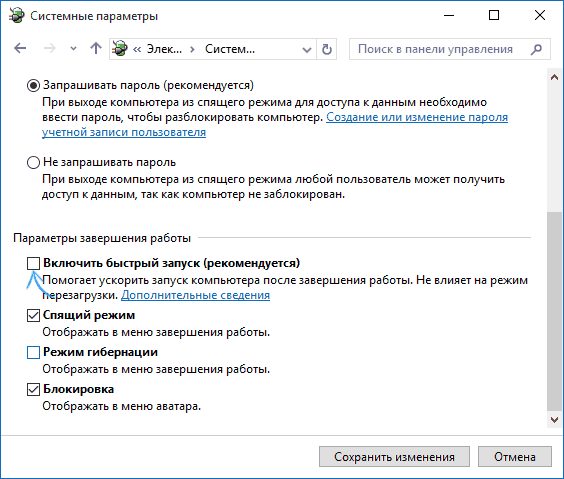
Task: Uncheck the 'Спящий режим' checkbox
Action: coord(33,315)
